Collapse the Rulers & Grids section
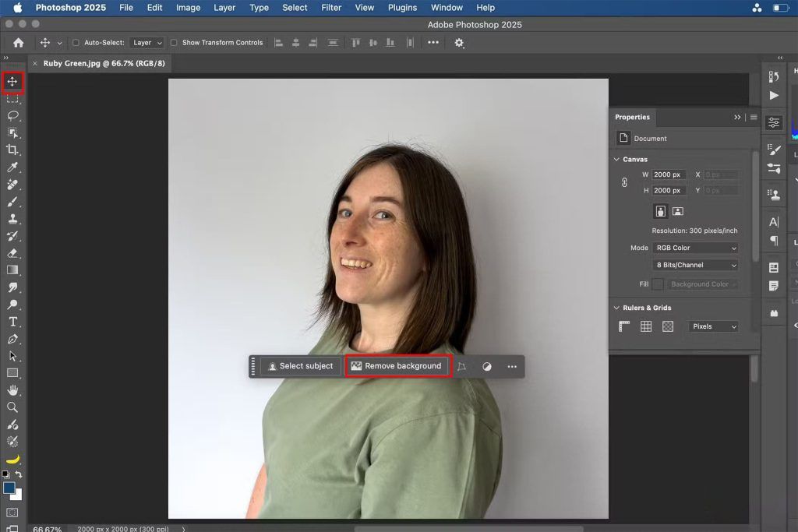The image size is (798, 532). point(617,308)
